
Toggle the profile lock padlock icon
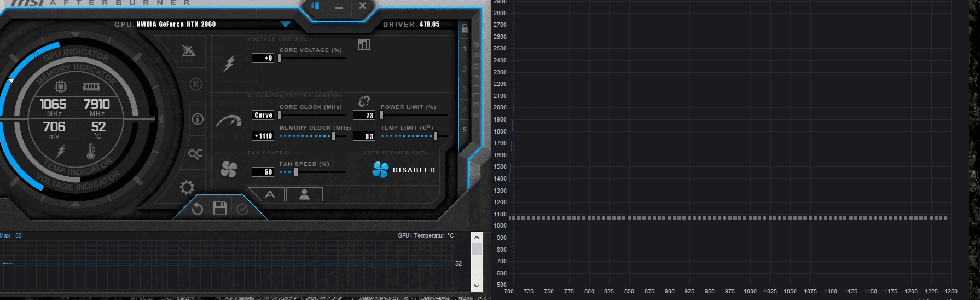pyautogui.click(x=465, y=28)
